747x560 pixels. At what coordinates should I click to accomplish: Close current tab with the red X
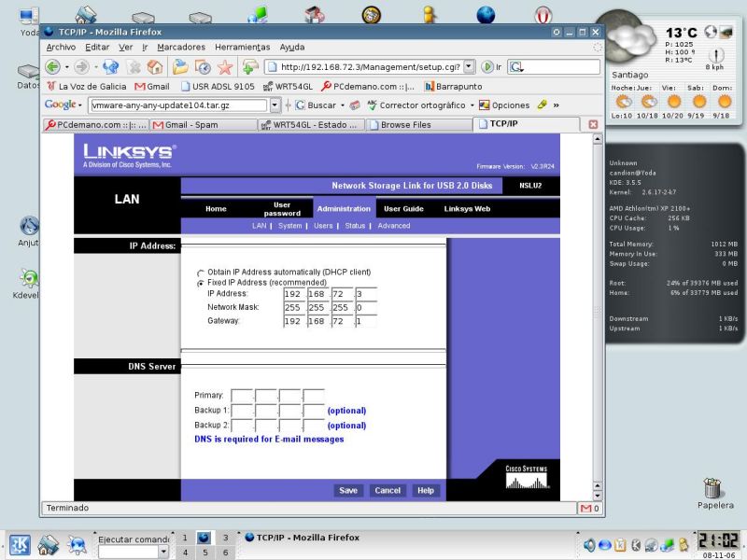tap(593, 124)
